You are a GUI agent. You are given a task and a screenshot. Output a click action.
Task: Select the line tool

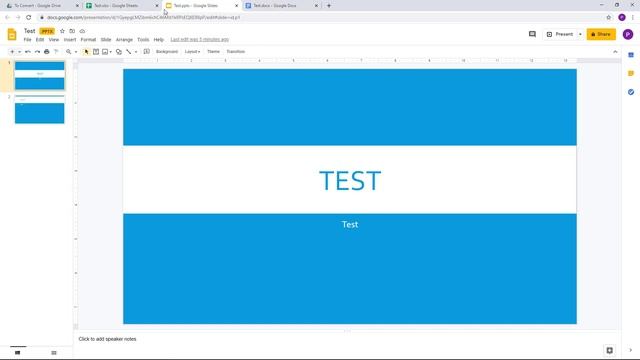tap(129, 52)
